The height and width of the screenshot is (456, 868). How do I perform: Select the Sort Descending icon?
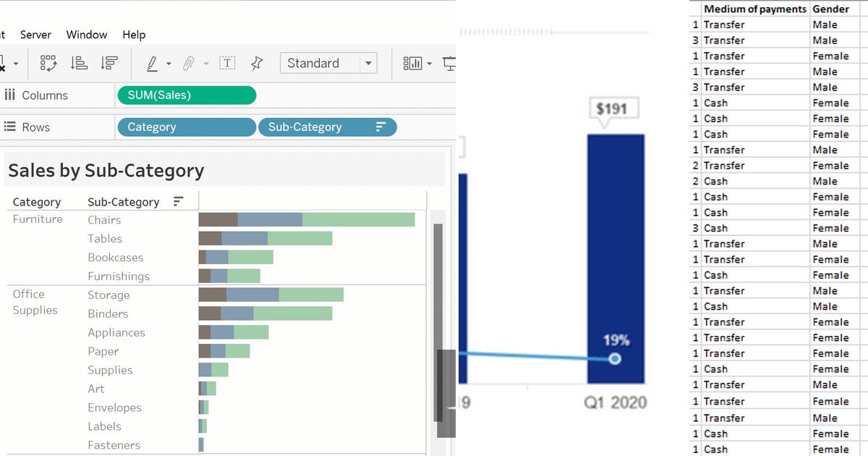coord(109,63)
